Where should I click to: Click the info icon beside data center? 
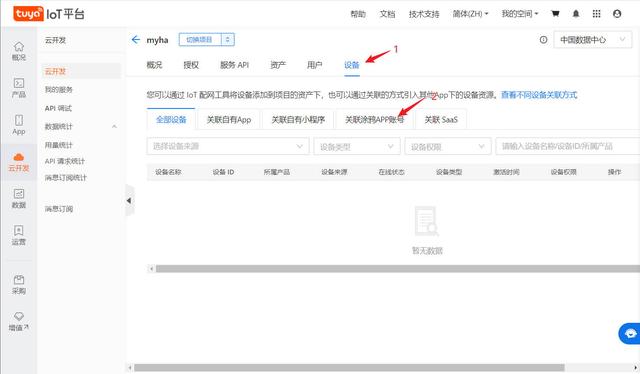click(543, 40)
